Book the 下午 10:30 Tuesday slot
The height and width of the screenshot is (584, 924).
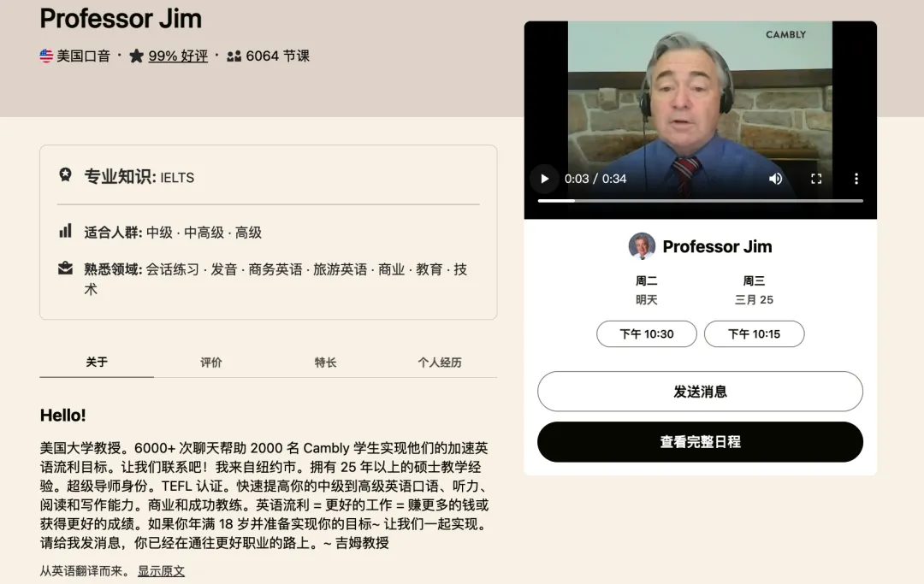click(x=647, y=333)
